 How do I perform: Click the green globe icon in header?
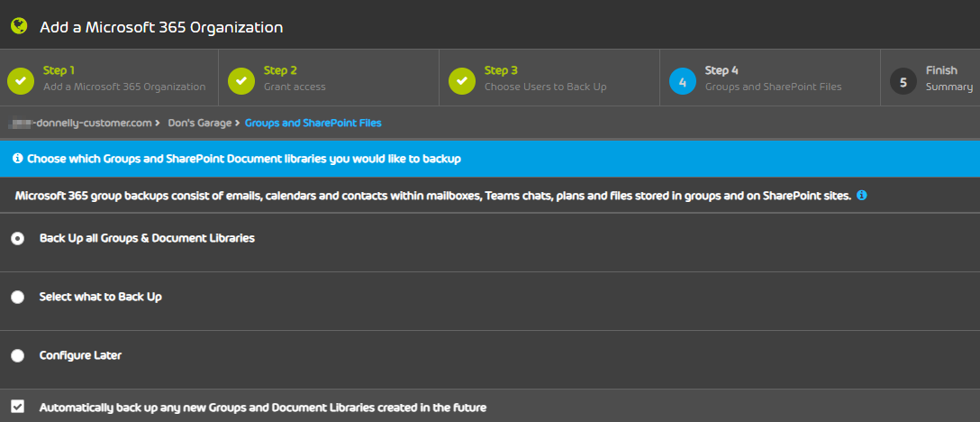pos(19,25)
